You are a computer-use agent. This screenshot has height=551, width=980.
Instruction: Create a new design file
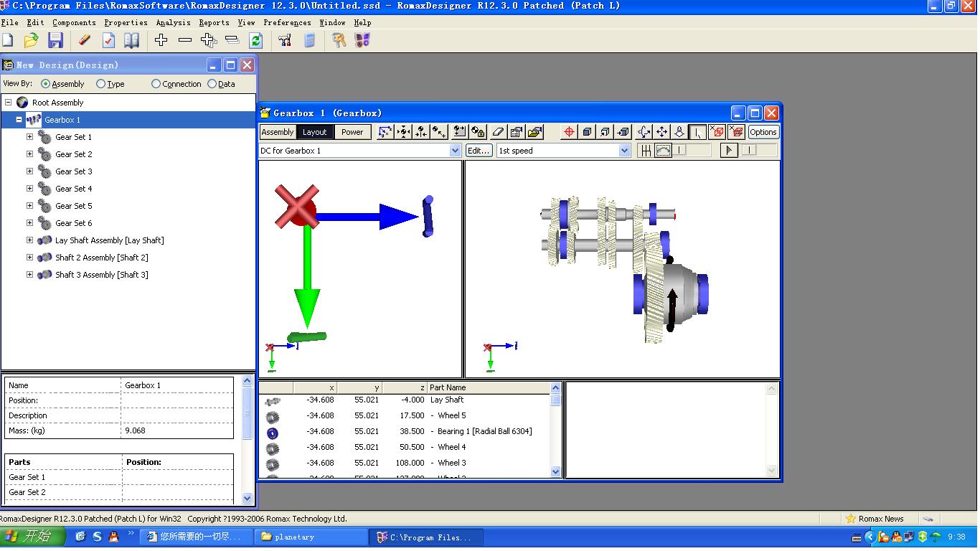pyautogui.click(x=8, y=41)
